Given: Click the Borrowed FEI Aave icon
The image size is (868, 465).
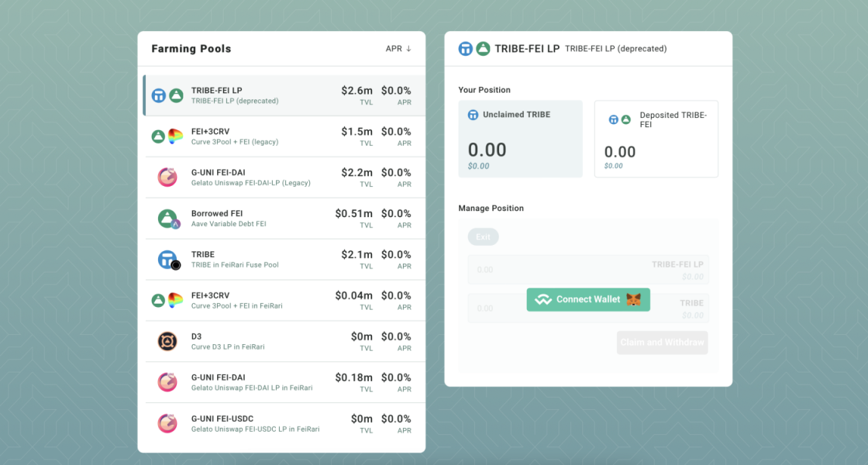Looking at the screenshot, I should (167, 219).
